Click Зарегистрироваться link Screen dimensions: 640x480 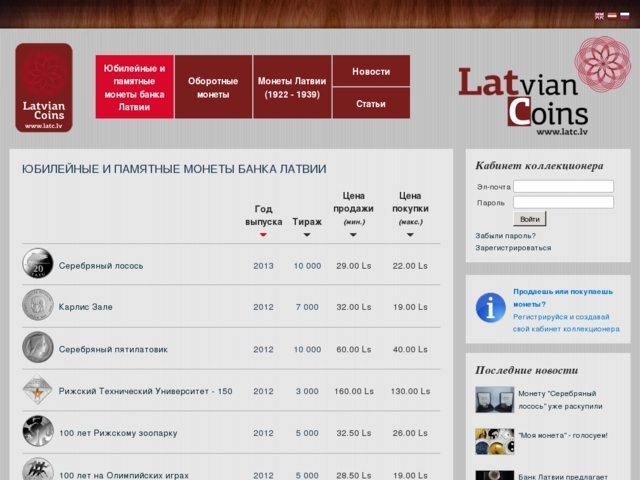pos(513,248)
